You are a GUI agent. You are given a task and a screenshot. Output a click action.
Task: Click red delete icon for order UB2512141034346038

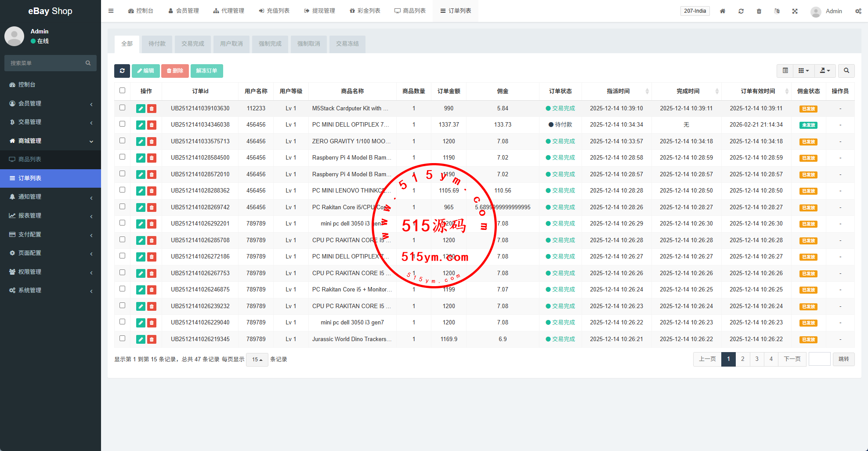click(152, 125)
